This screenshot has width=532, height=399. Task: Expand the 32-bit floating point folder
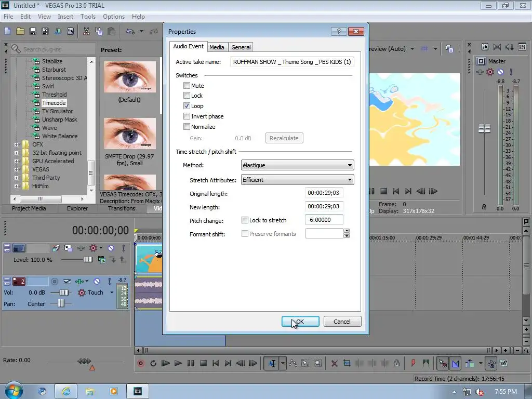point(16,153)
